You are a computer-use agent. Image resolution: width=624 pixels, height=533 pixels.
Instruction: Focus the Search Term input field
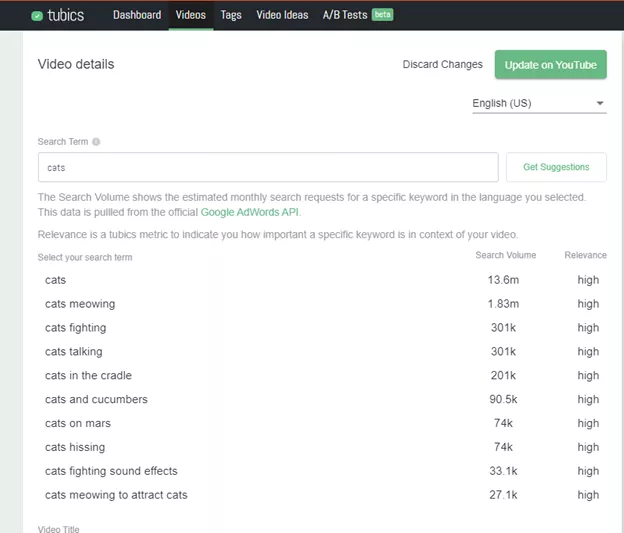(x=268, y=167)
